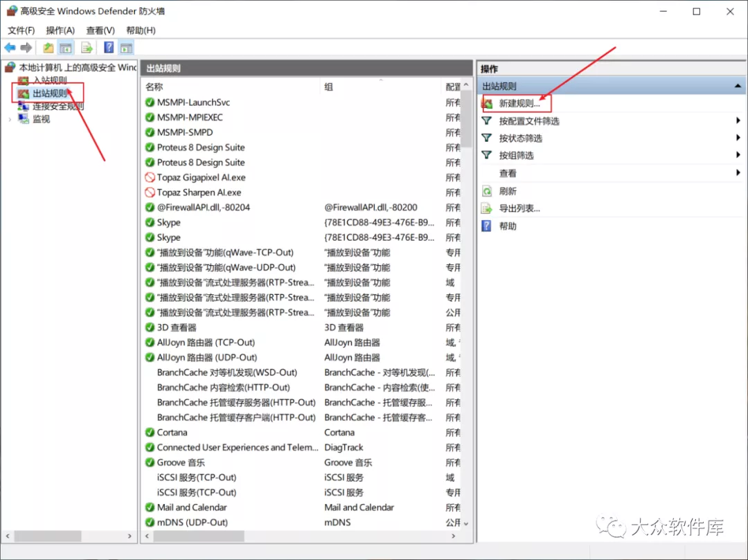The image size is (748, 560).
Task: Open the 按状态筛选 submenu arrow
Action: (x=738, y=138)
